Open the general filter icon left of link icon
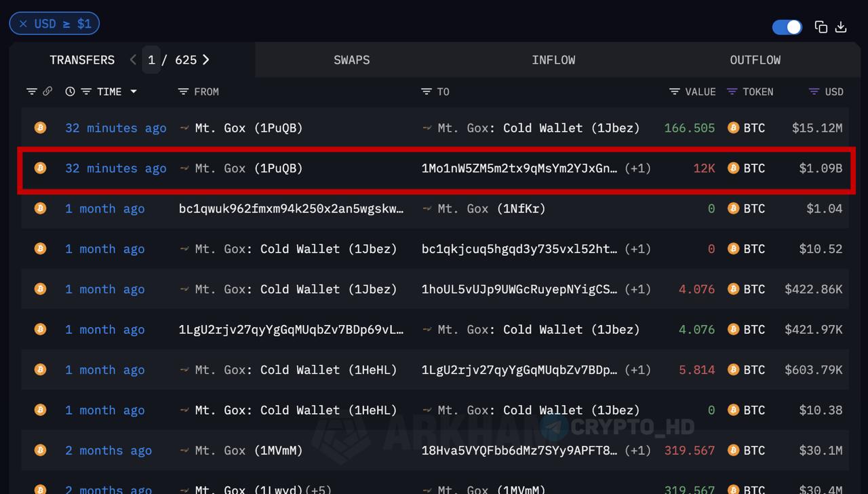 point(32,92)
